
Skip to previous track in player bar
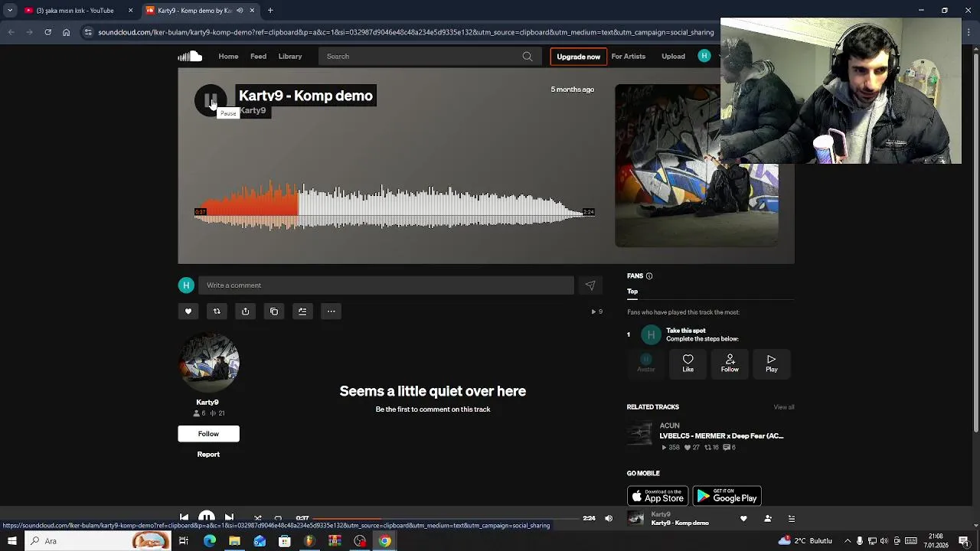point(184,518)
